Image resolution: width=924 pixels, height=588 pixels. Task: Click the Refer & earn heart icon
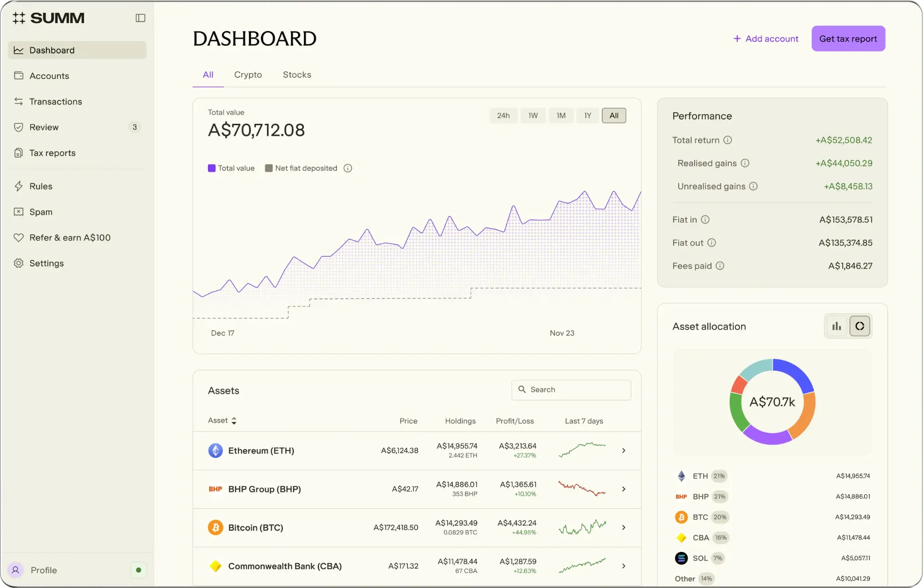click(18, 237)
